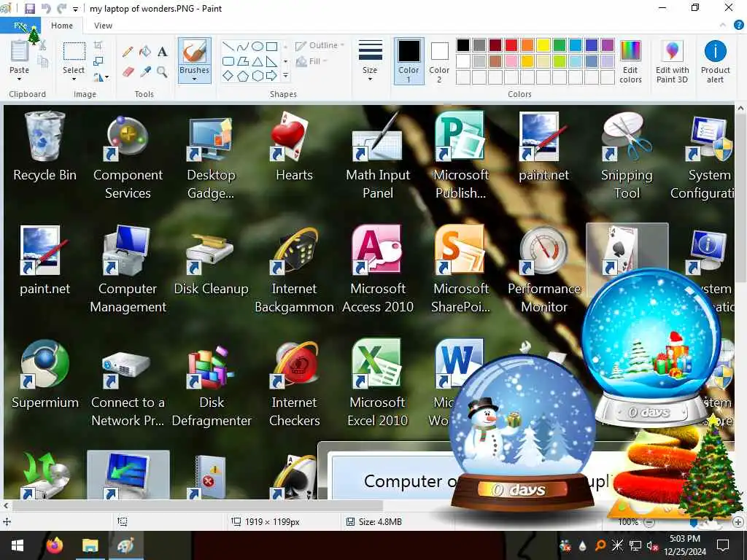Screen dimensions: 747x560
Task: Click the Select rectangle button
Action: click(74, 56)
